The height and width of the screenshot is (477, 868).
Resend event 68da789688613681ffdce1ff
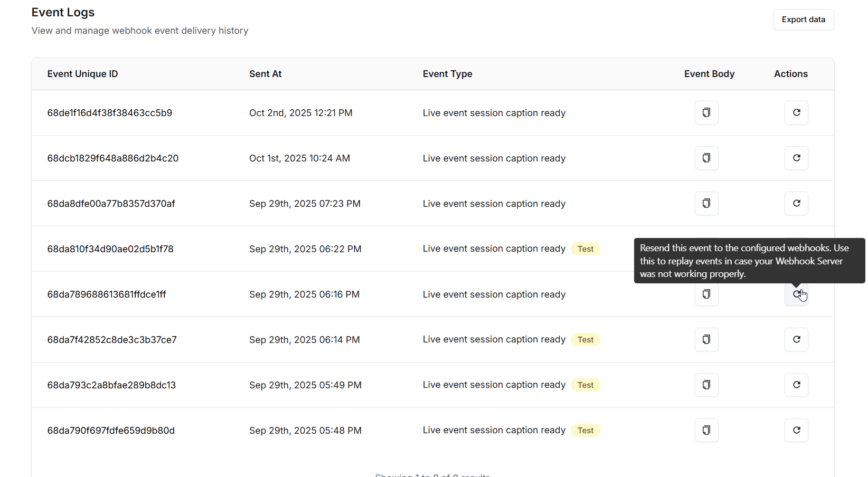[x=796, y=294]
